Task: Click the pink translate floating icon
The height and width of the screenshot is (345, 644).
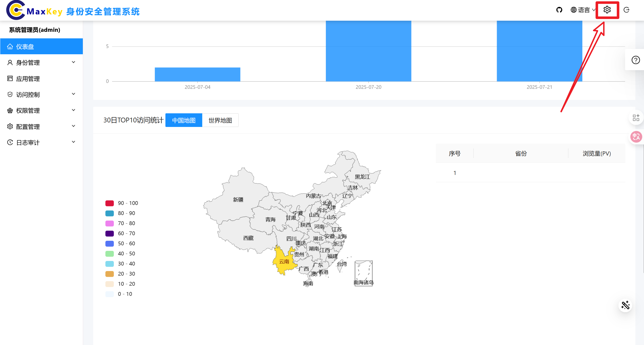Action: tap(636, 137)
